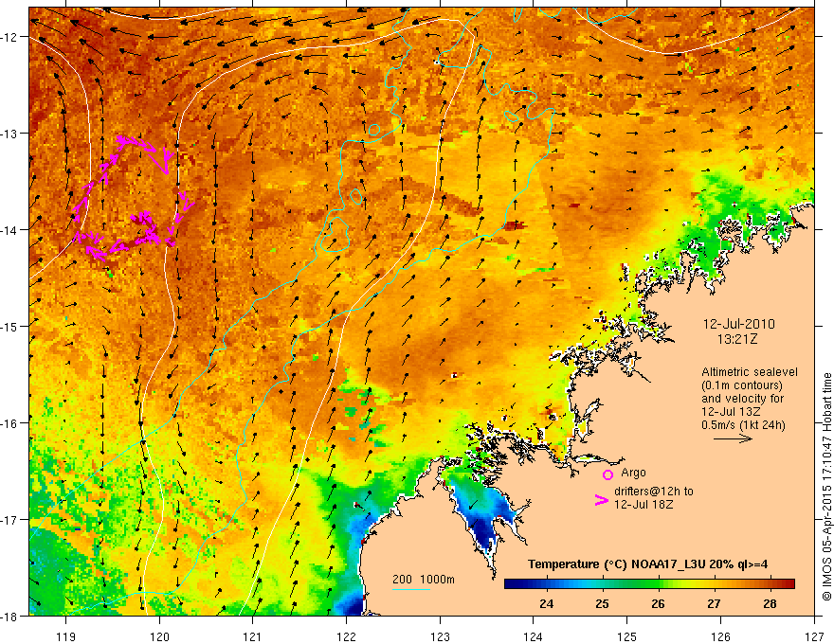Click the '0.5m/s (1kt 24h)' text

coord(744,425)
